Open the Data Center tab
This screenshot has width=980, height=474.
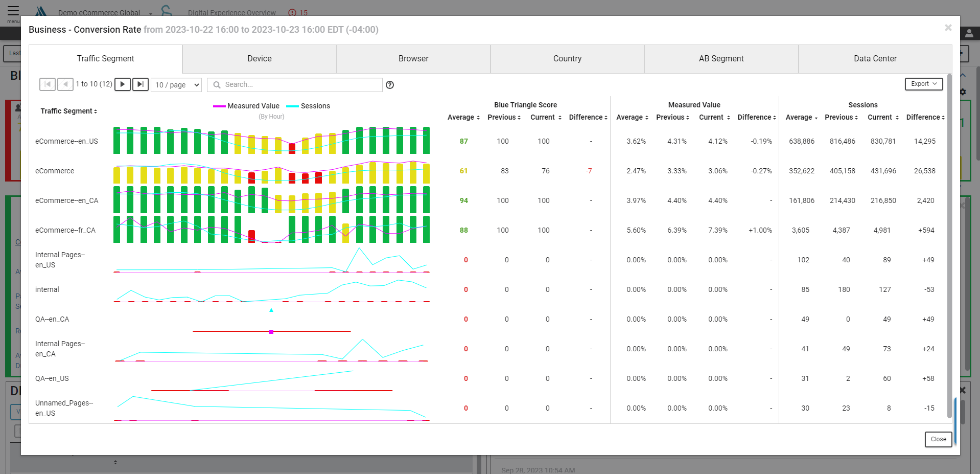point(875,59)
